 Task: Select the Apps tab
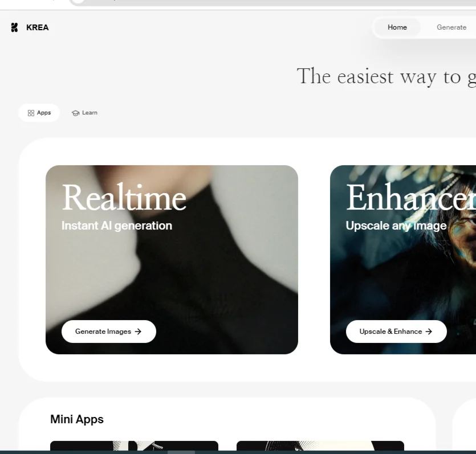tap(39, 113)
